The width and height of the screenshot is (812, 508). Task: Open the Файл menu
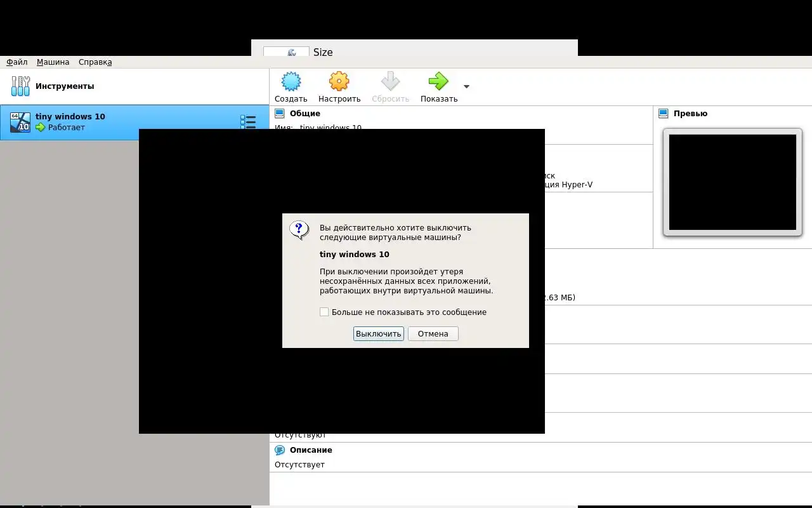coord(17,62)
